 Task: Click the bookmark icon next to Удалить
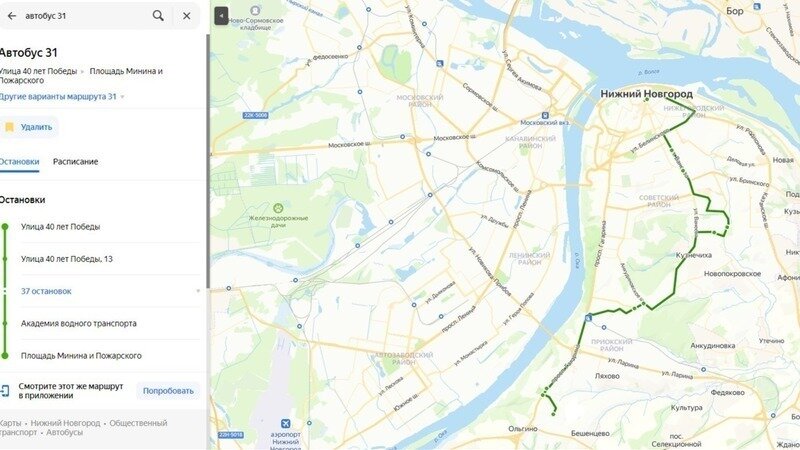(9, 127)
